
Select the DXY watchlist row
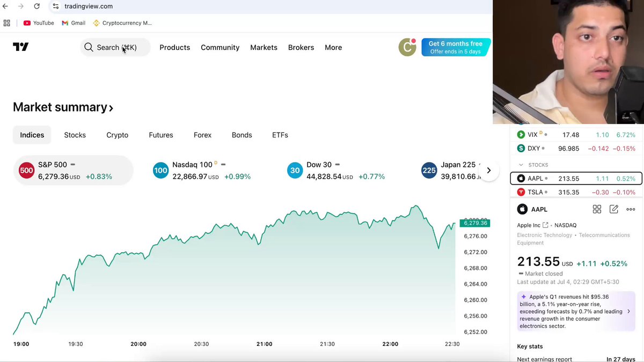[576, 149]
